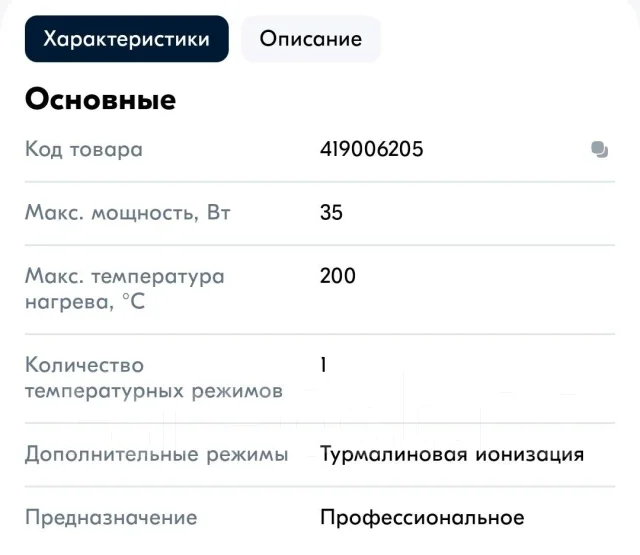
Task: Click the Макс. мощность, Вт label
Action: (128, 213)
